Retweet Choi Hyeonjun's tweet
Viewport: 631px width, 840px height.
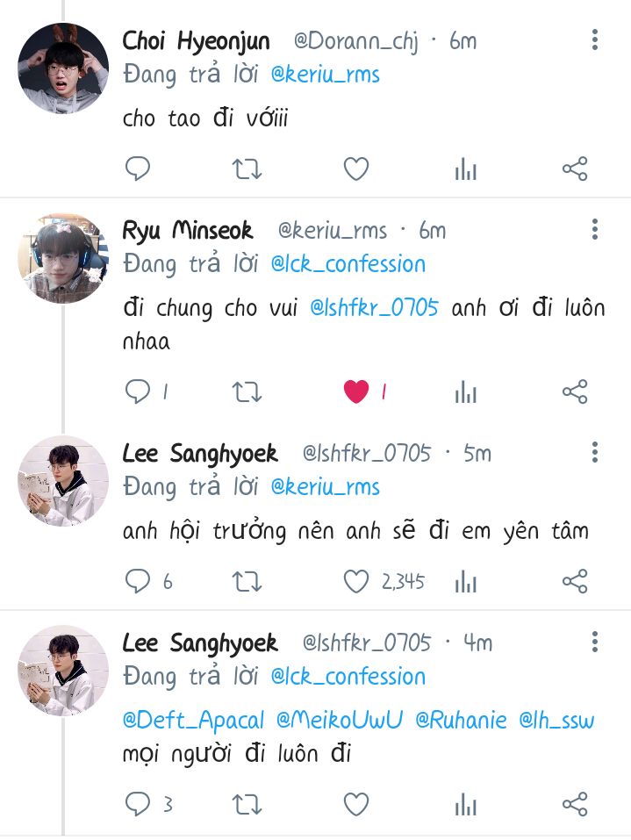(x=247, y=169)
